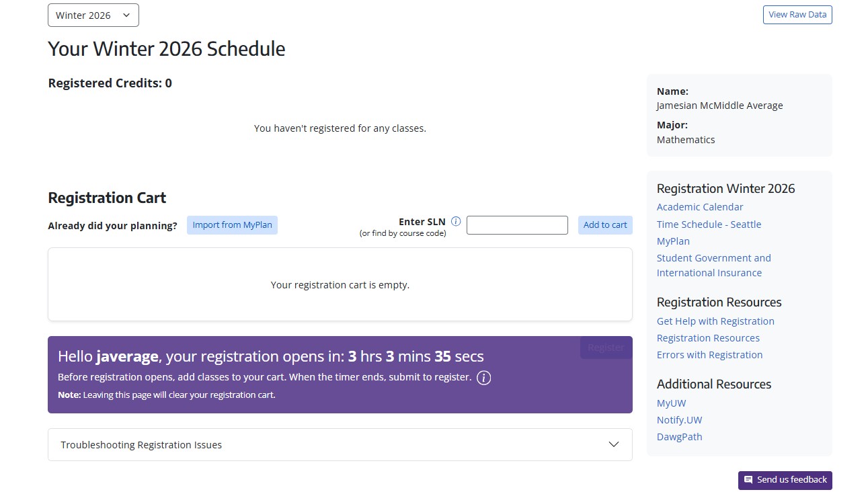Click the disabled Register button

605,347
